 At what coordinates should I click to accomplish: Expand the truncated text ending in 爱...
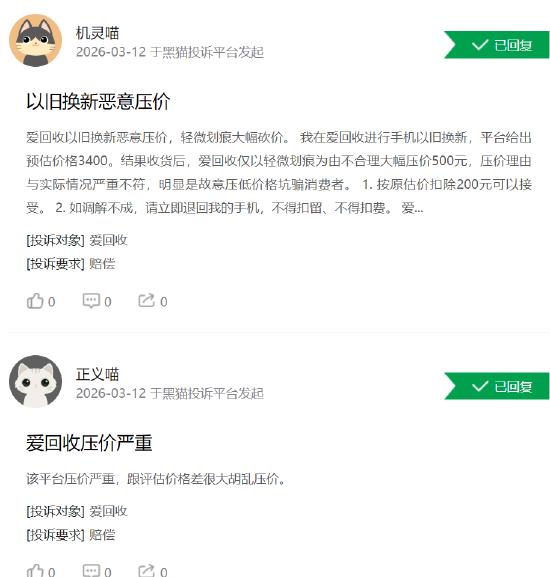click(x=412, y=208)
